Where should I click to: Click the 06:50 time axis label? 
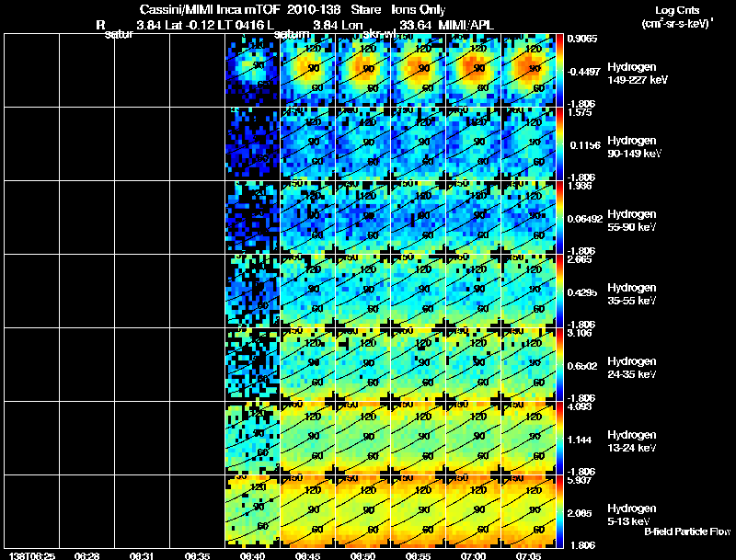point(362,556)
